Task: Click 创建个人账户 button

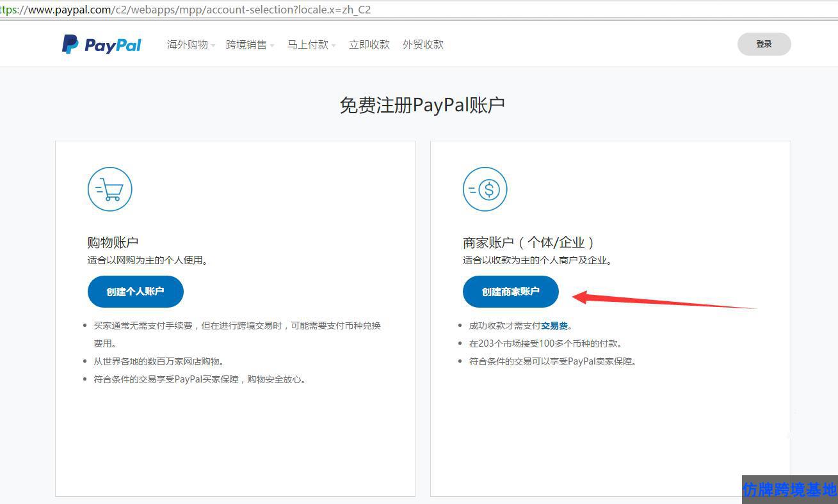Action: tap(136, 292)
